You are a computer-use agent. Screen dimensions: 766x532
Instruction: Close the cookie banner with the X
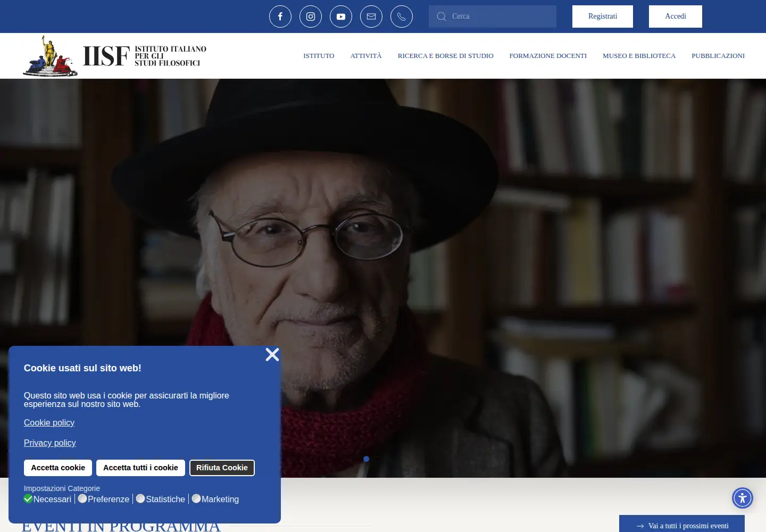[272, 354]
